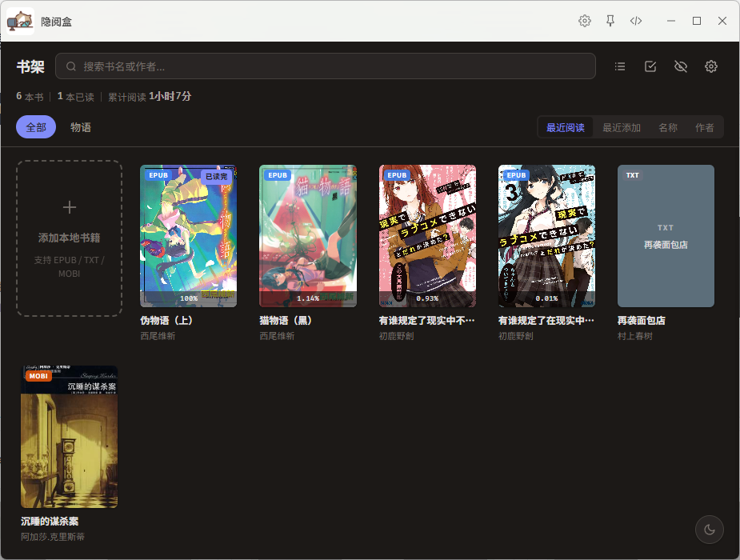Click 添加本地书籍 label
The image size is (740, 560).
[70, 238]
